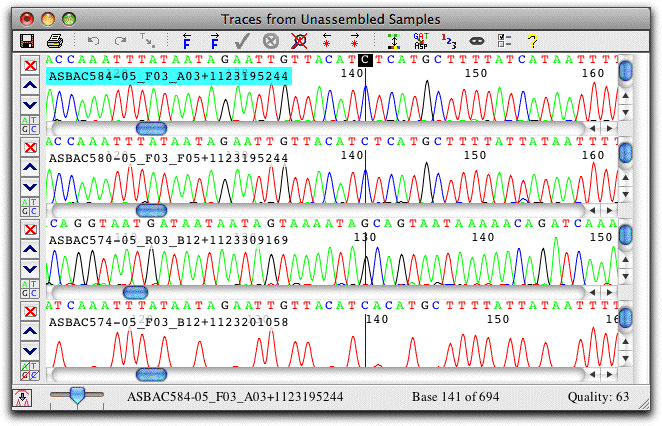Select the highlighted ASBAC584-05_F03_A03 sample label

[x=168, y=76]
